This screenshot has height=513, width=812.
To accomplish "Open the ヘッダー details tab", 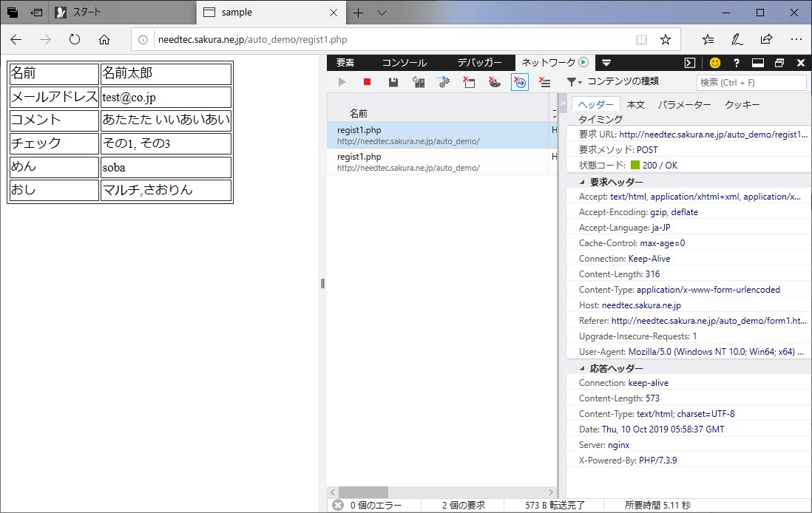I will tap(595, 104).
